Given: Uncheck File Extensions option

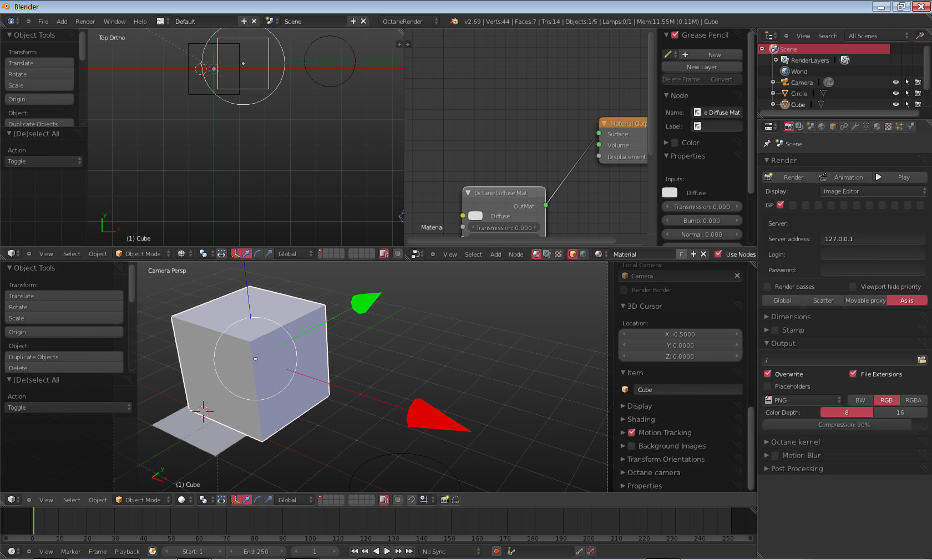Looking at the screenshot, I should [x=853, y=374].
